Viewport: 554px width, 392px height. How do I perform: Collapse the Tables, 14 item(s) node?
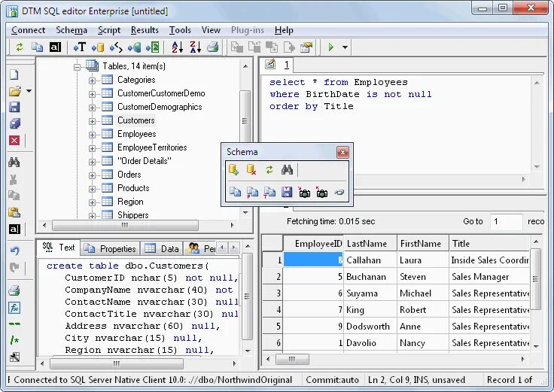click(x=77, y=67)
